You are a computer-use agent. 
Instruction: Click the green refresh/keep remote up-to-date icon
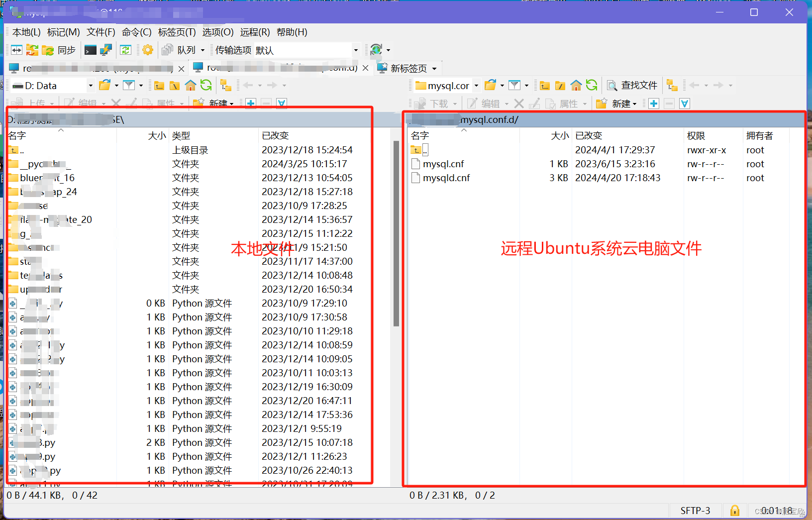tap(126, 50)
